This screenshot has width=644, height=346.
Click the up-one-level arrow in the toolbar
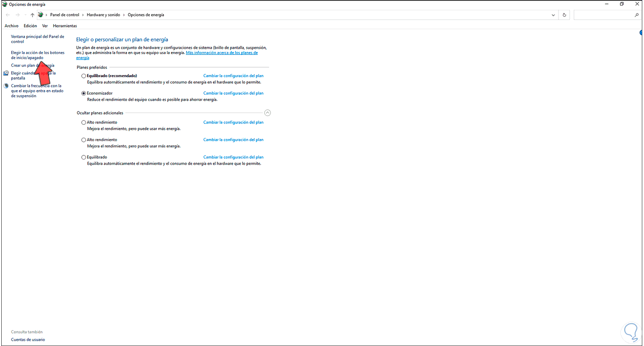(x=32, y=15)
